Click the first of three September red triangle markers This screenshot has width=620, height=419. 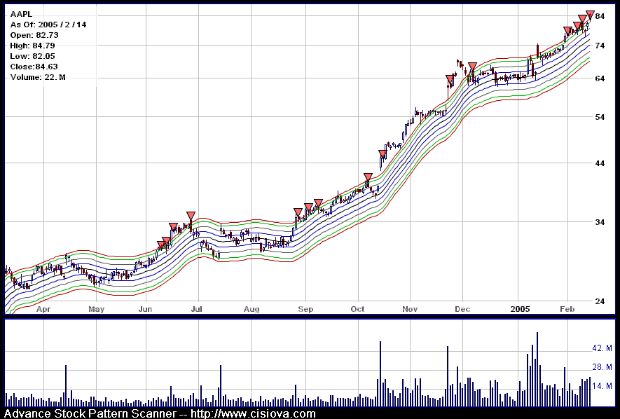coord(298,212)
